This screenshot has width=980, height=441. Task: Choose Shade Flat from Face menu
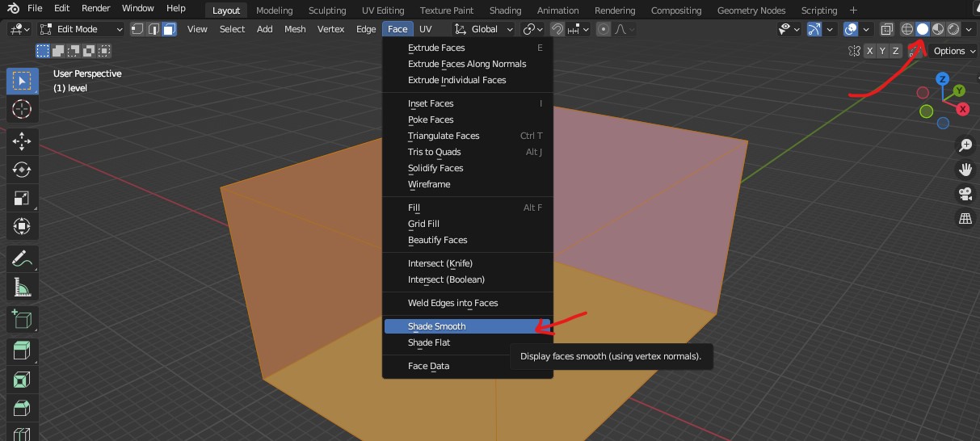(x=467, y=342)
